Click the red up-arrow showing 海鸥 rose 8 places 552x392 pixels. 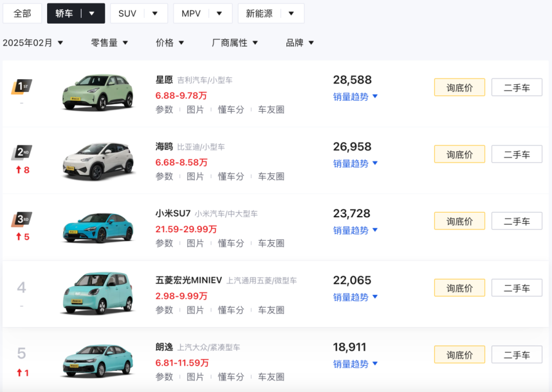click(x=22, y=170)
